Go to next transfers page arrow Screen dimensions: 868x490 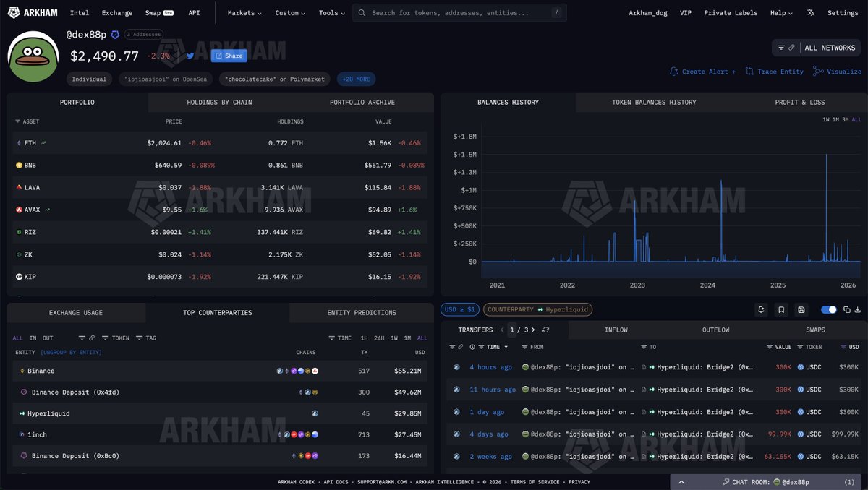[x=534, y=330]
